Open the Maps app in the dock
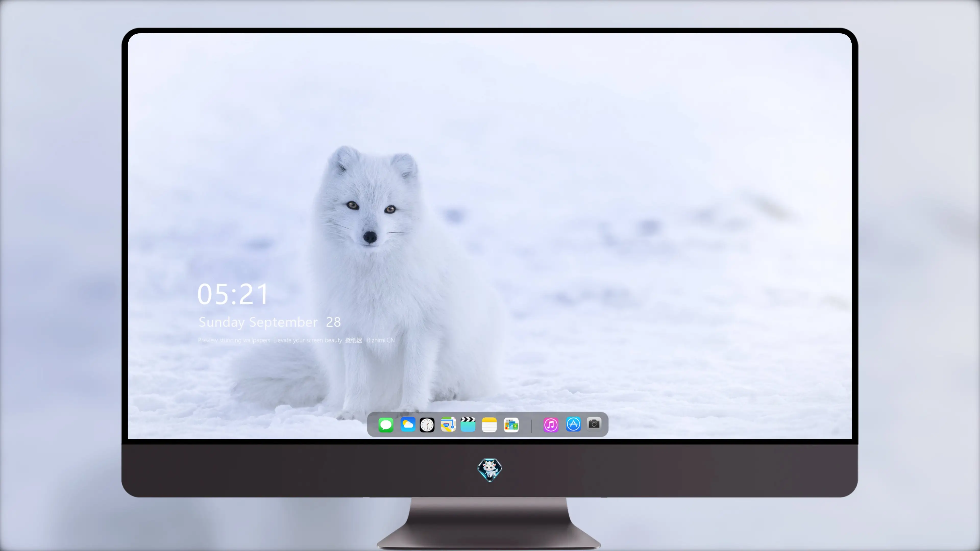980x551 pixels. (x=448, y=424)
